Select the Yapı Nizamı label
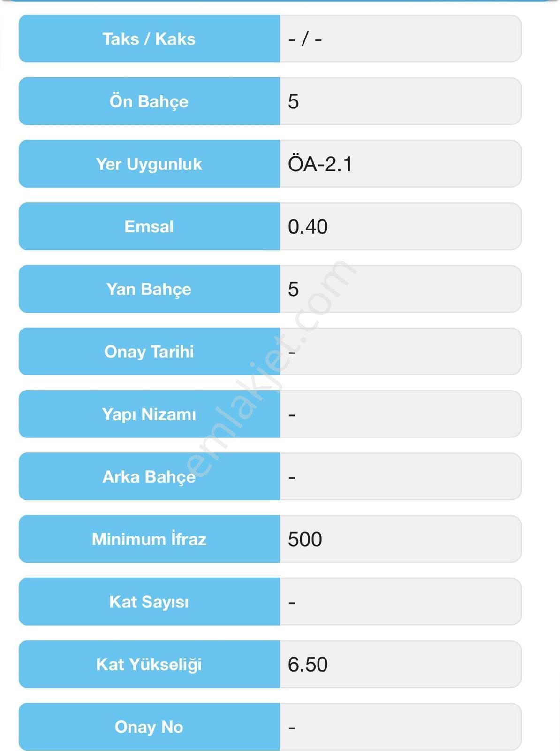 tap(149, 414)
